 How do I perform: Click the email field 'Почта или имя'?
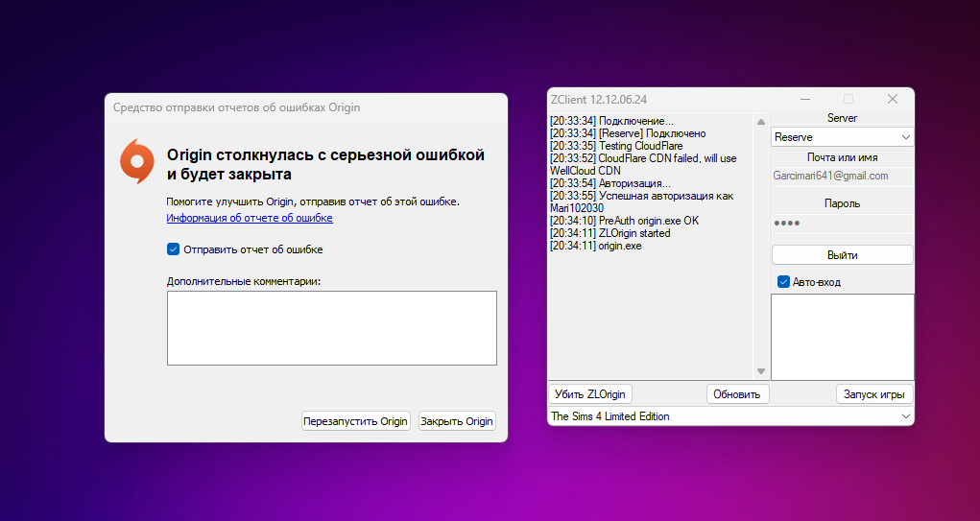tap(842, 177)
